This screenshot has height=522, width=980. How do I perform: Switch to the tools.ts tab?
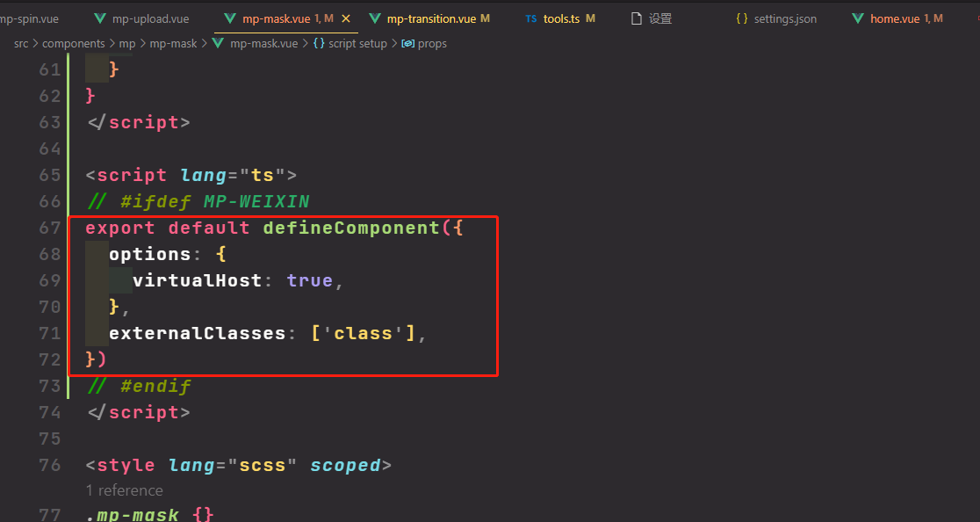tap(561, 18)
